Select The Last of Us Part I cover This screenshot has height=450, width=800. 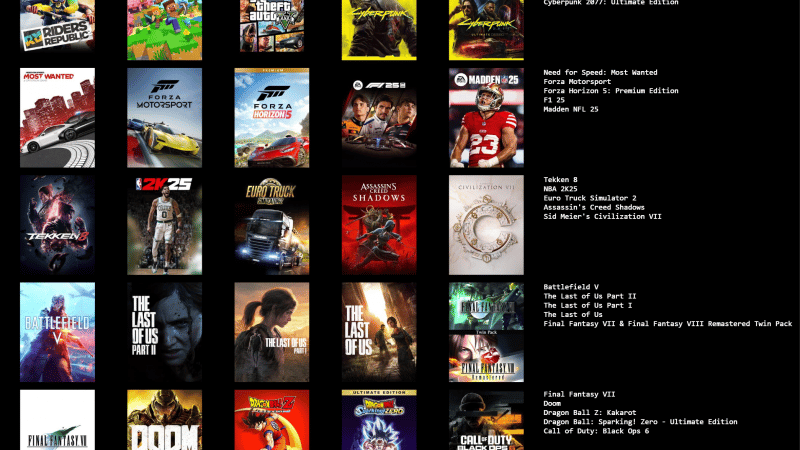click(271, 332)
